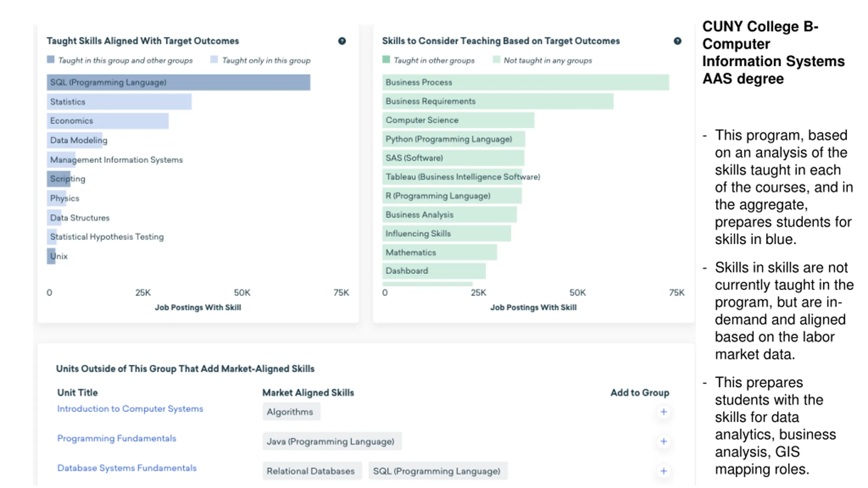Open Programming Fundamentals unit link
This screenshot has width=868, height=488.
[117, 438]
